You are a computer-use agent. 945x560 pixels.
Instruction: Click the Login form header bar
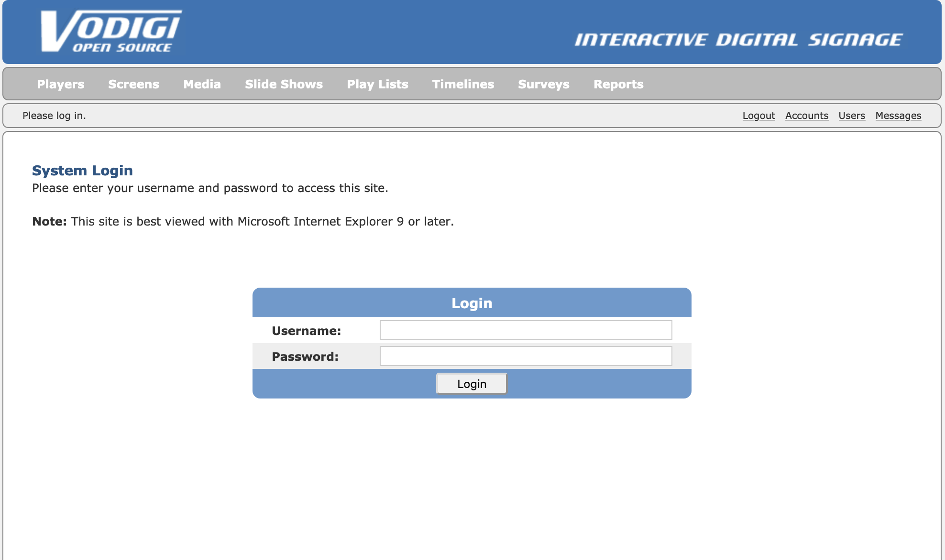pyautogui.click(x=472, y=303)
